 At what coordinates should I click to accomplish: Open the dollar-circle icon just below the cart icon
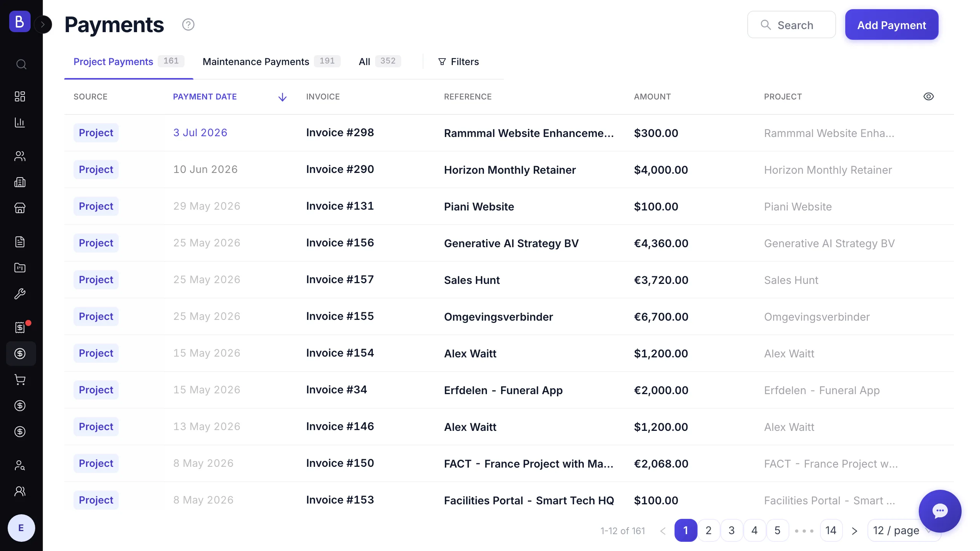20,406
